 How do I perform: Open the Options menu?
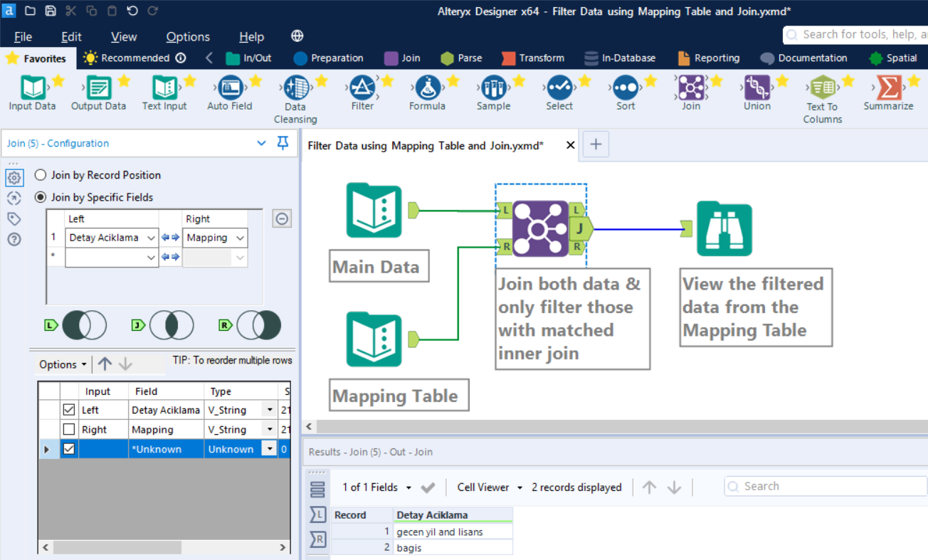pos(187,36)
